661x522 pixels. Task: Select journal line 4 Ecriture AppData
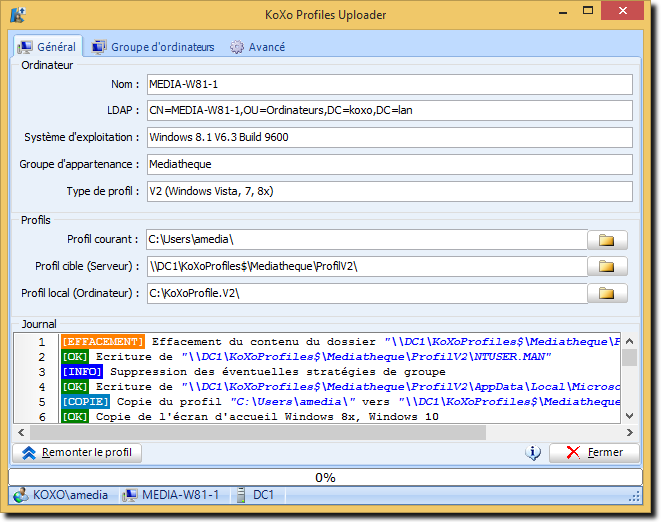[341, 387]
